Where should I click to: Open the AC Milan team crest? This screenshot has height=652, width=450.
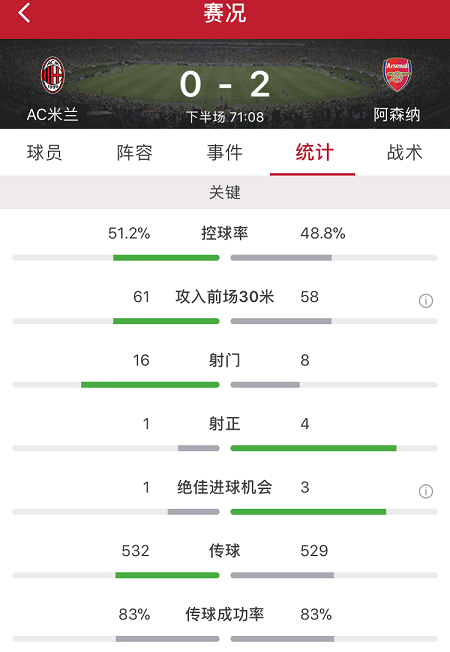[x=53, y=75]
